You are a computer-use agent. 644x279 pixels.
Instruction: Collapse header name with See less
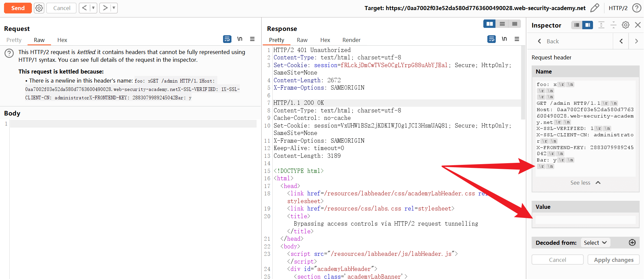[585, 183]
